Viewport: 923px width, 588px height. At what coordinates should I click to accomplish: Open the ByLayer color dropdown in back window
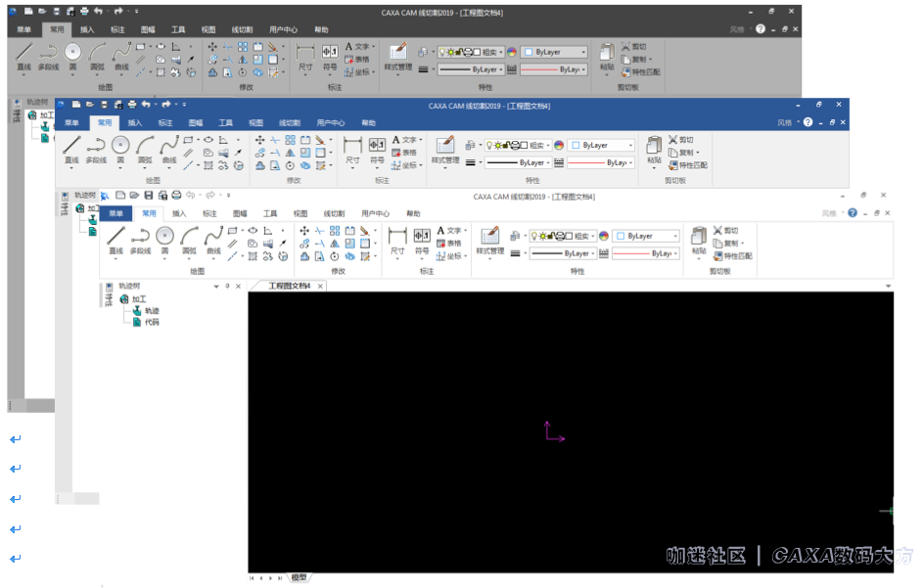click(555, 53)
